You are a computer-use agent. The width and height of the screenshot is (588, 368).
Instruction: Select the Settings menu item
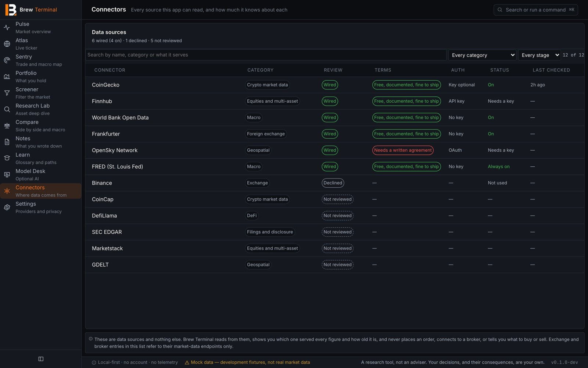tap(40, 208)
